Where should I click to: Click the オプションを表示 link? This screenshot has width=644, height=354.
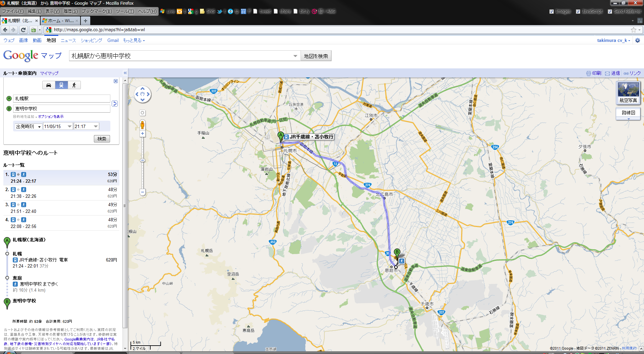tap(51, 117)
